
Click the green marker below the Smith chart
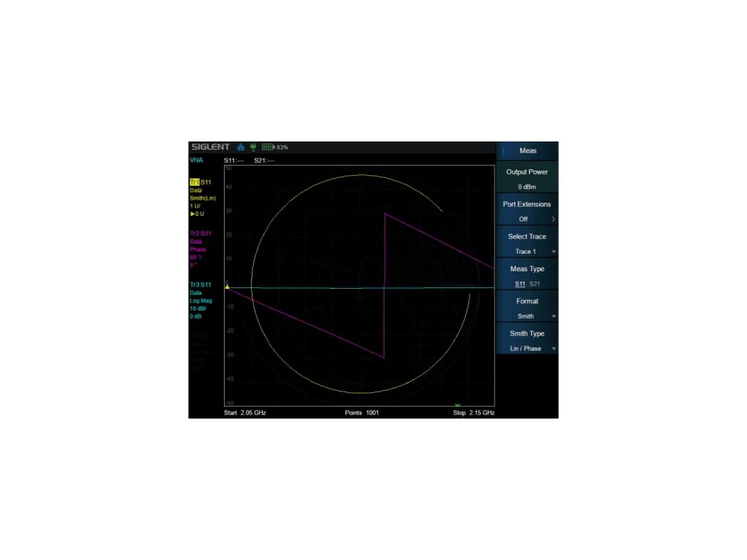tap(458, 402)
